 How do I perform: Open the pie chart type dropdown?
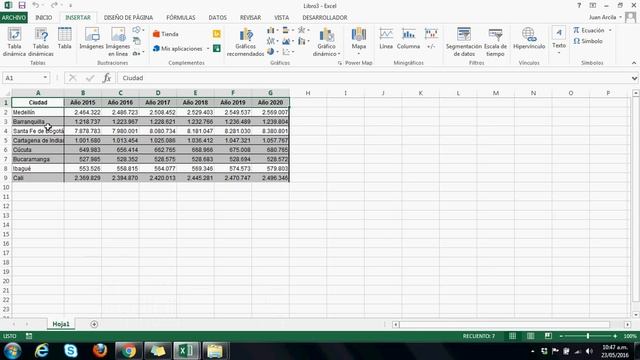pyautogui.click(x=272, y=52)
